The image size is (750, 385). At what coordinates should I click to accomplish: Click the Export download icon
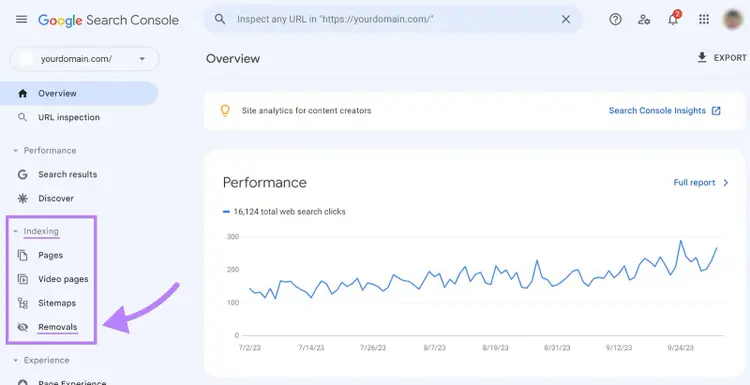tap(702, 58)
